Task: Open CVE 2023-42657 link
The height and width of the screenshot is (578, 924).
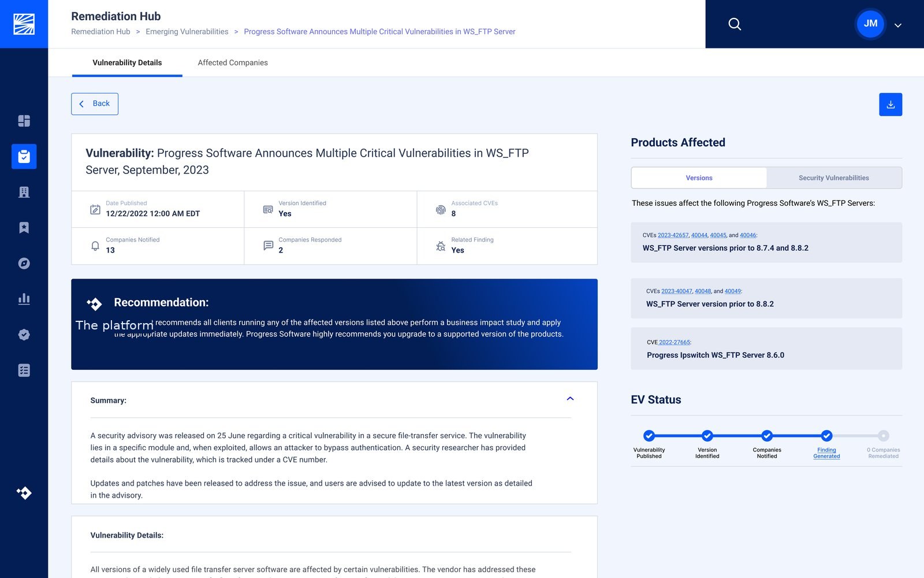Action: (673, 235)
